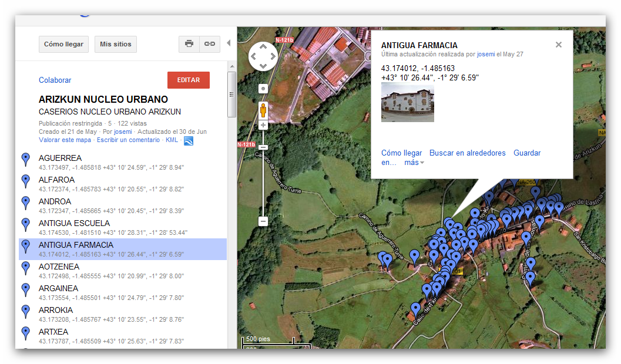
Task: Click the link chain icon button
Action: [x=210, y=44]
